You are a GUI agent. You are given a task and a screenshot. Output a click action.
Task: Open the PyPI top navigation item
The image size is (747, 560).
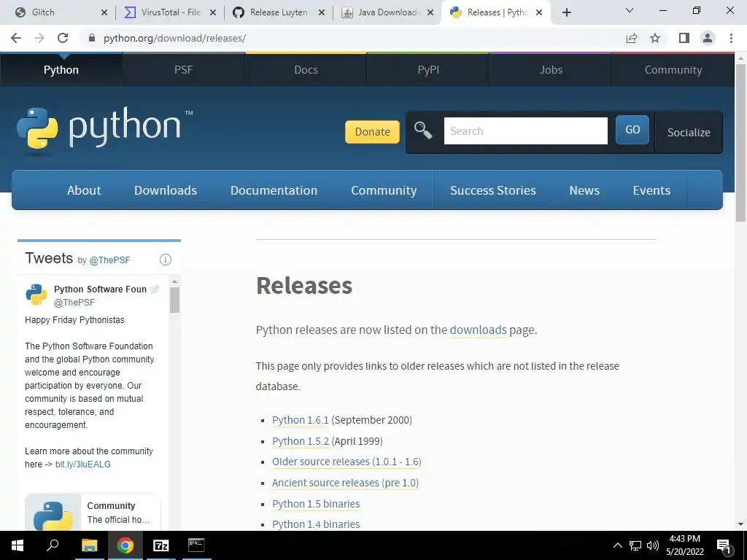point(428,70)
